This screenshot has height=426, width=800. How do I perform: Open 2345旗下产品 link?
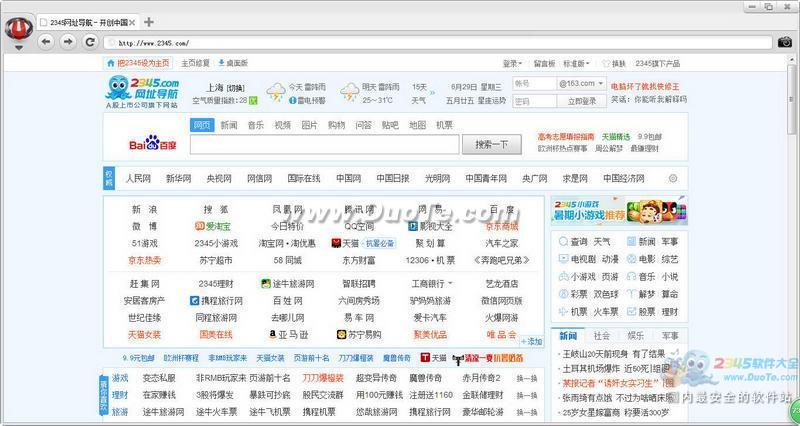click(658, 64)
